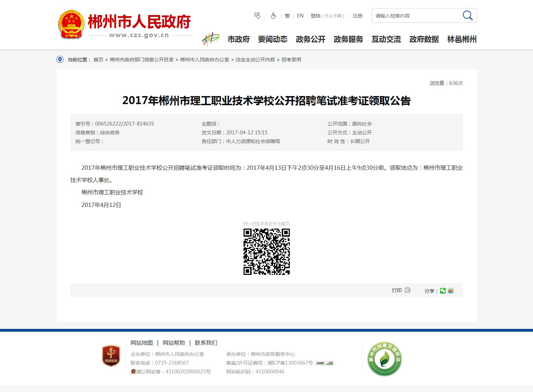
Task: Open the 政务服务 menu
Action: tap(348, 39)
